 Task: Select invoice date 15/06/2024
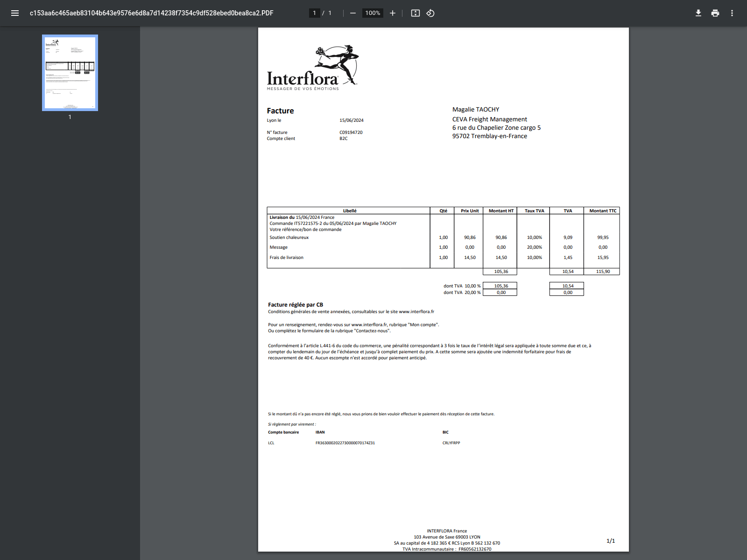pos(352,120)
